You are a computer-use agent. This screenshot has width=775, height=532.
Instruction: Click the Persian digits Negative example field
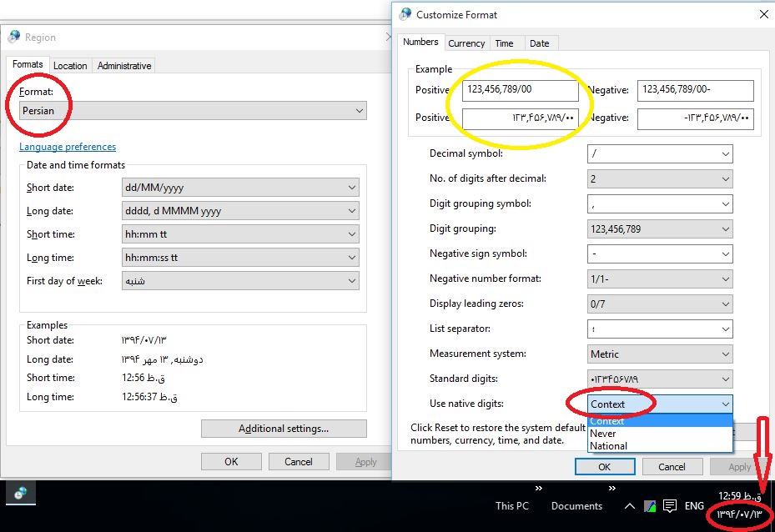coord(696,119)
